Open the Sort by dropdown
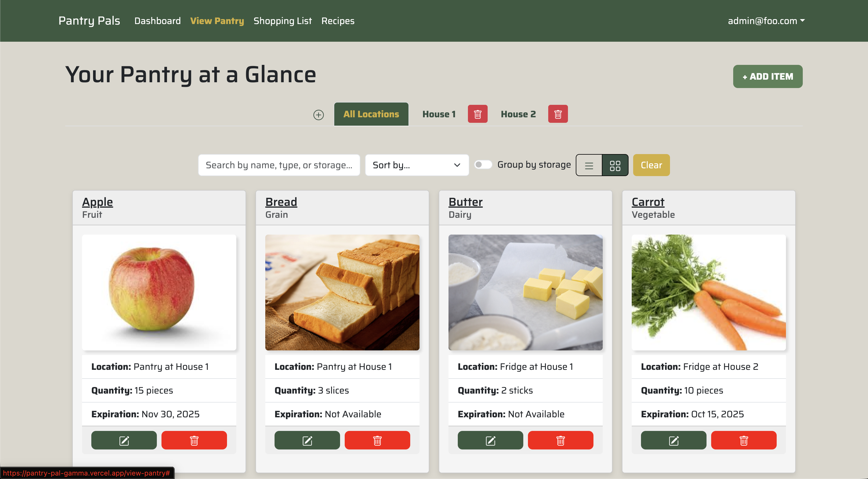Screen dimensions: 868x479 pos(417,165)
